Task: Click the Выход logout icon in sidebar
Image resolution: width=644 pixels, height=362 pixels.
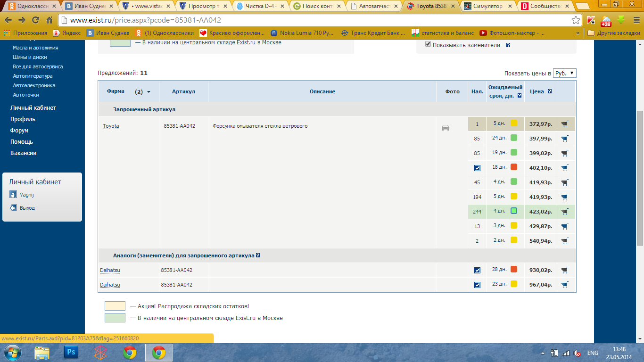Action: pos(13,208)
